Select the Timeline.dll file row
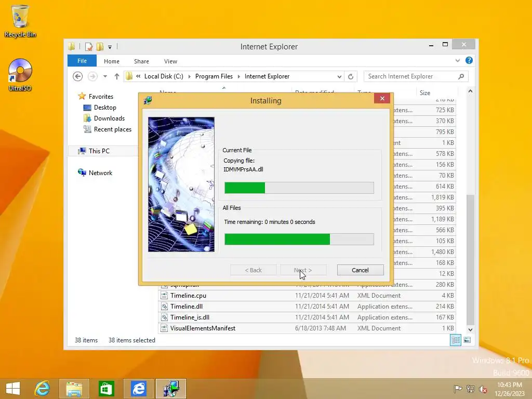The width and height of the screenshot is (532, 399). (307, 307)
